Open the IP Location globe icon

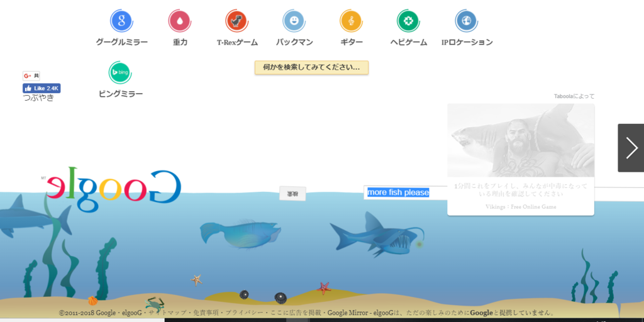(466, 21)
